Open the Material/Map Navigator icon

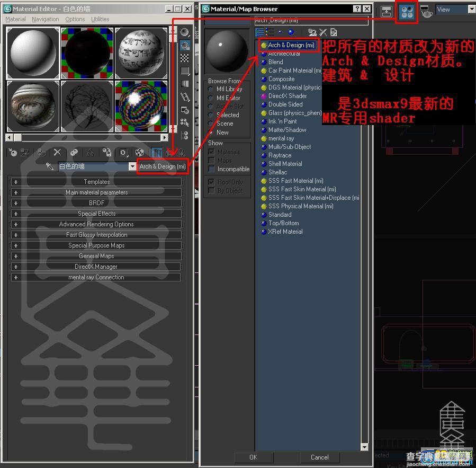coord(185,135)
